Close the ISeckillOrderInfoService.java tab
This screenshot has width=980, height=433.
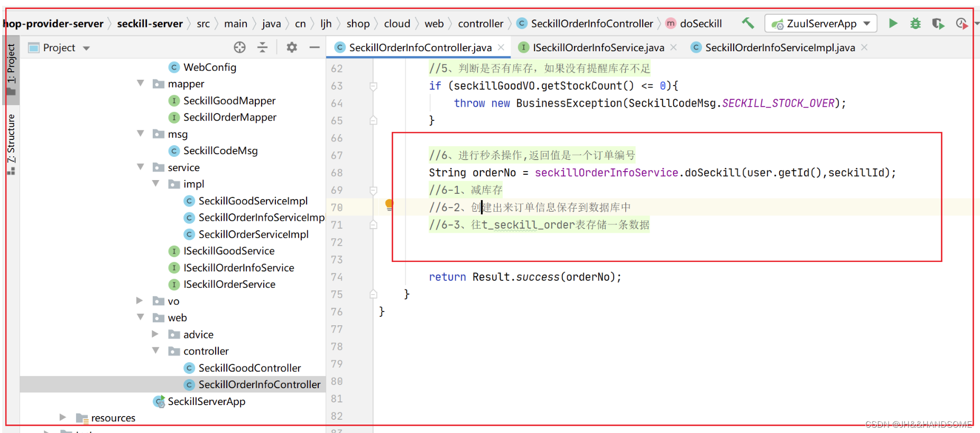(x=673, y=47)
